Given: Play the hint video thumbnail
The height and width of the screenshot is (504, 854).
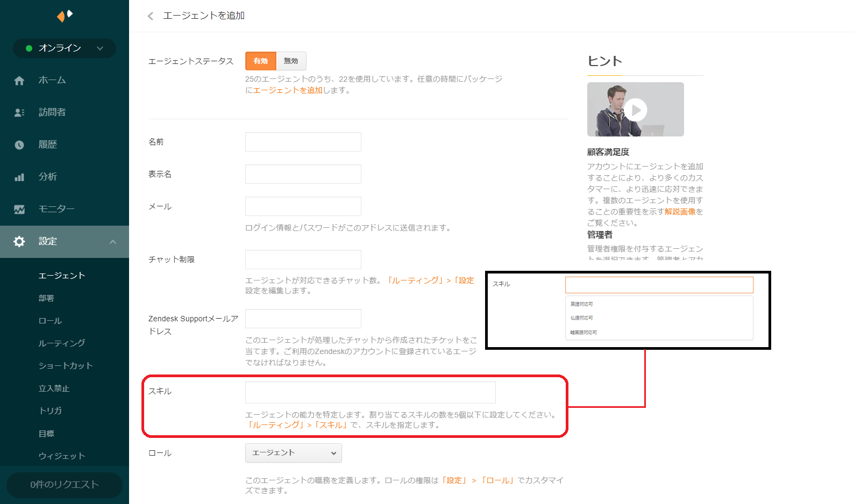Looking at the screenshot, I should [636, 110].
